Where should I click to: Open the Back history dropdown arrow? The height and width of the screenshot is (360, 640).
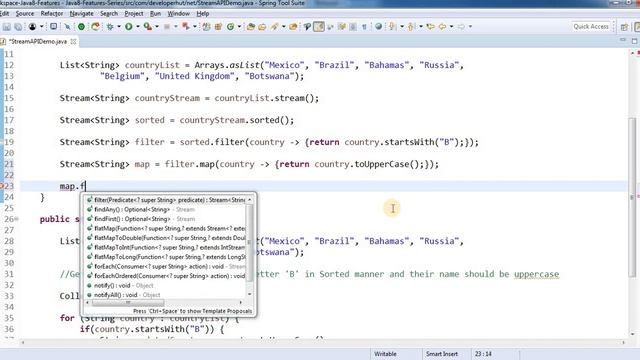451,27
